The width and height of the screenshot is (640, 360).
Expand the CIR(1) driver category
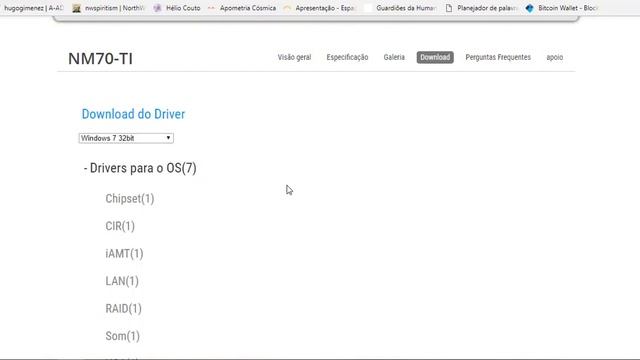120,226
